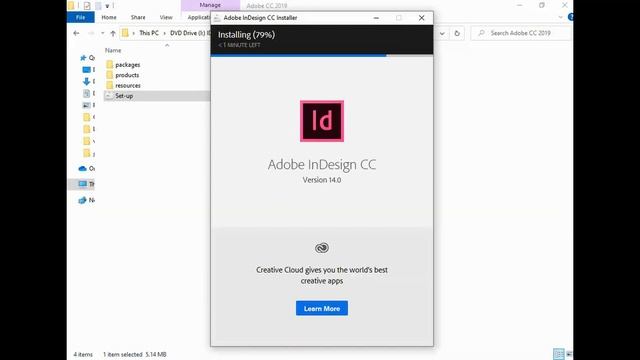The image size is (640, 360).
Task: Click the 4 items status text
Action: click(x=83, y=354)
